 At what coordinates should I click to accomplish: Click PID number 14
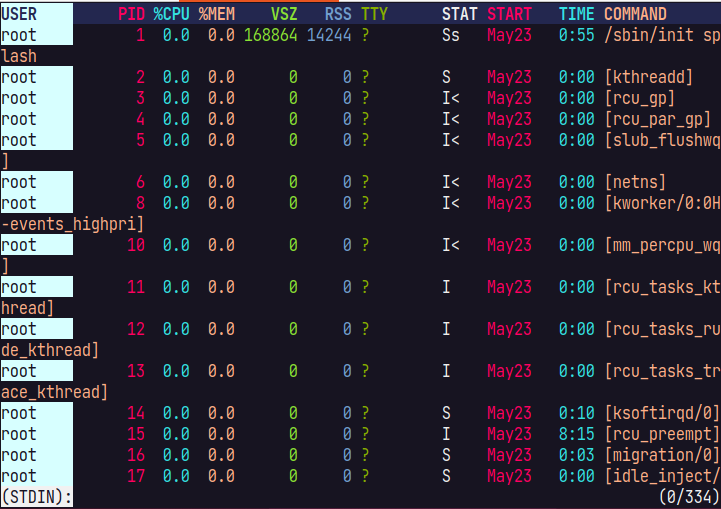pyautogui.click(x=136, y=413)
